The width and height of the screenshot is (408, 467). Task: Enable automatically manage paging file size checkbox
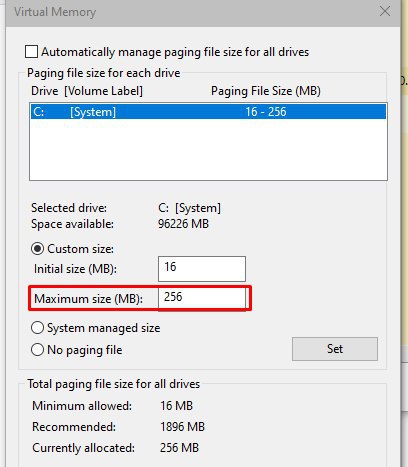point(31,52)
